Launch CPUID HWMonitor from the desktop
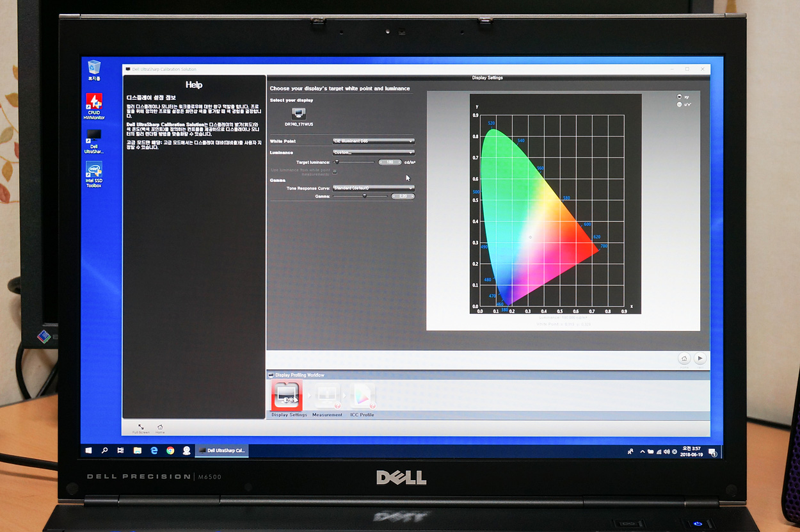The width and height of the screenshot is (800, 532). [94, 106]
